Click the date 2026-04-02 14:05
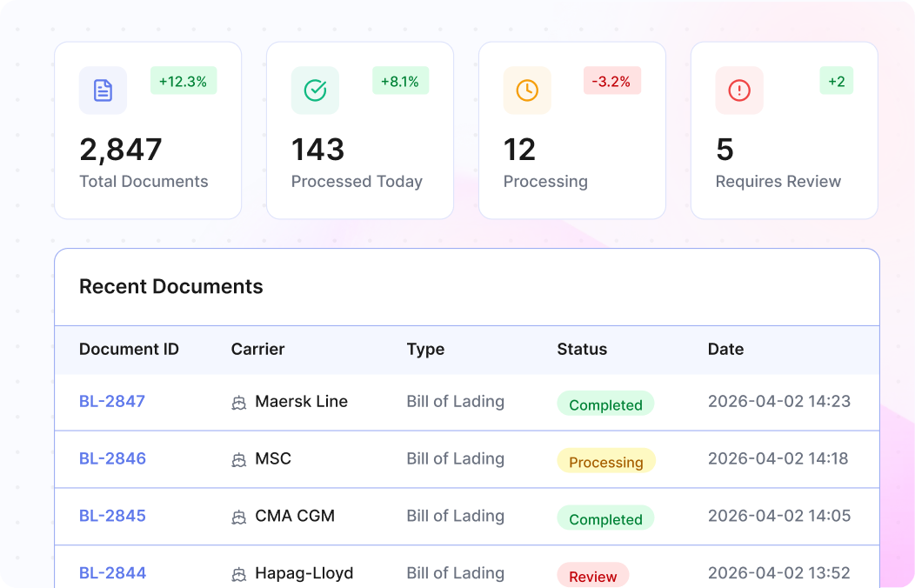 [x=779, y=516]
